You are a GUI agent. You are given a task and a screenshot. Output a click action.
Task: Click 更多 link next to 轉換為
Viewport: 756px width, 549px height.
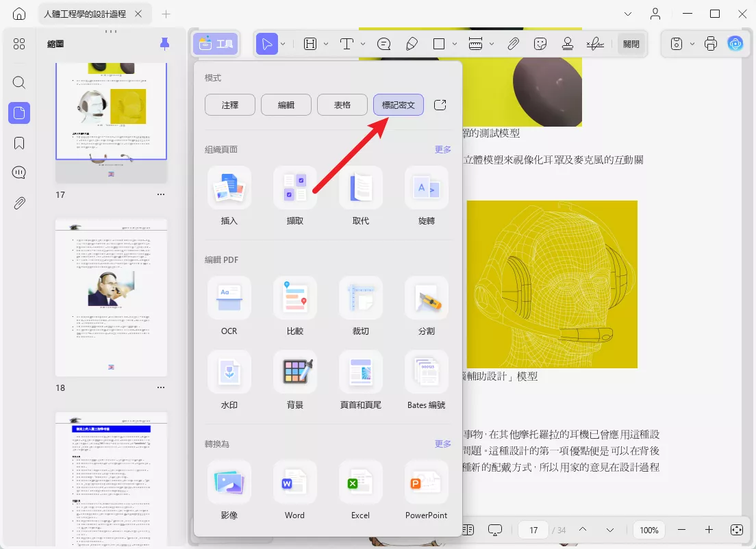(442, 444)
